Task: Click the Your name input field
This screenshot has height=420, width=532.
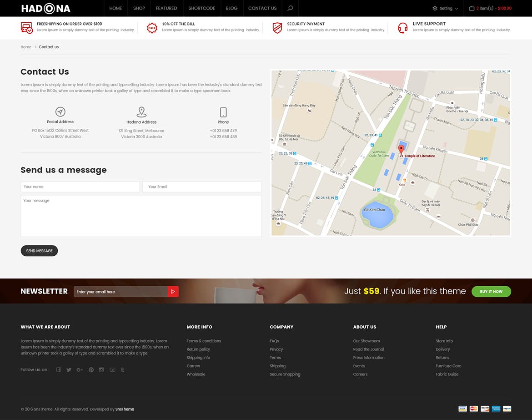Action: coord(80,187)
